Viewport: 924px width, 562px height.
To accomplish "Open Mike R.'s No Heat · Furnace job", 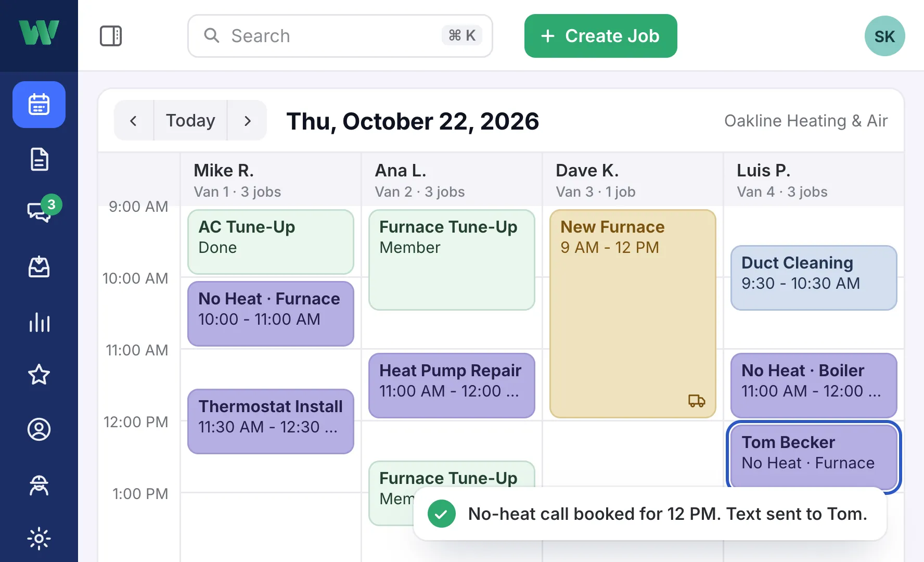I will (271, 313).
